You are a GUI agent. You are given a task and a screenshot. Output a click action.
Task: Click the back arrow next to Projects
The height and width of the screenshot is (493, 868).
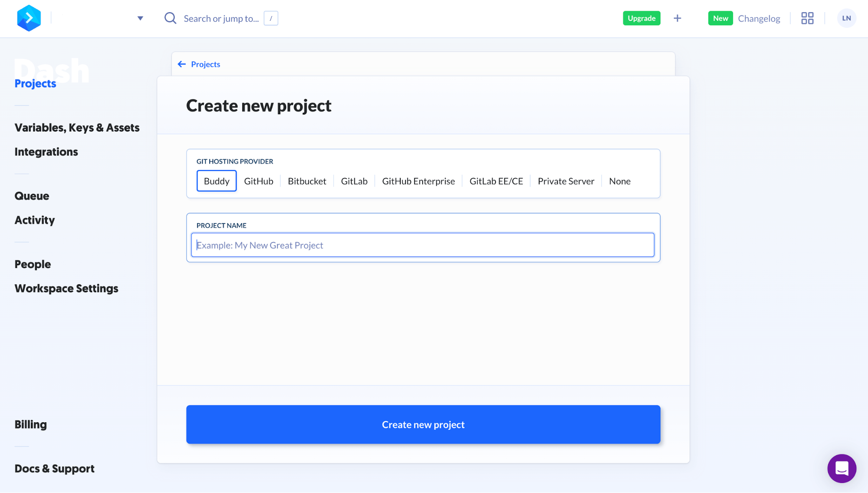(182, 64)
